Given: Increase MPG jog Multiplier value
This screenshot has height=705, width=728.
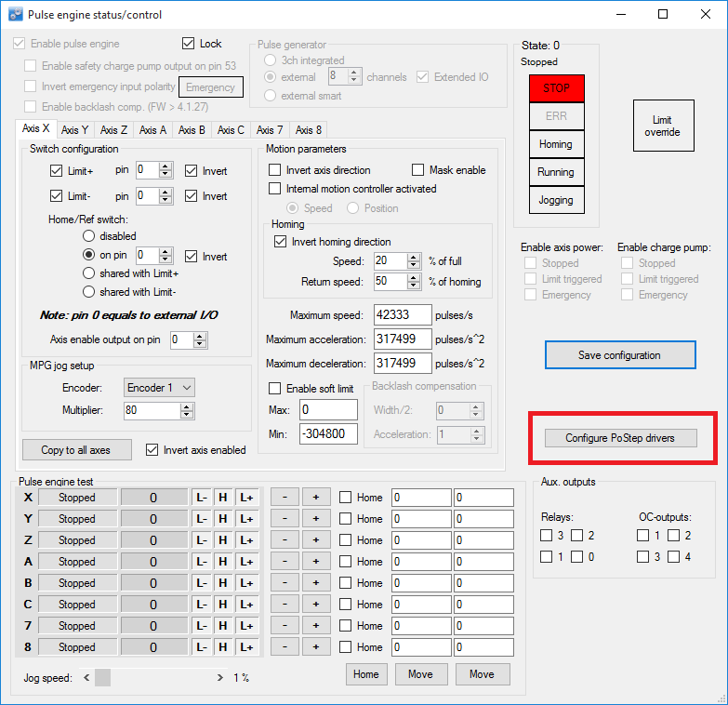Looking at the screenshot, I should click(x=187, y=407).
